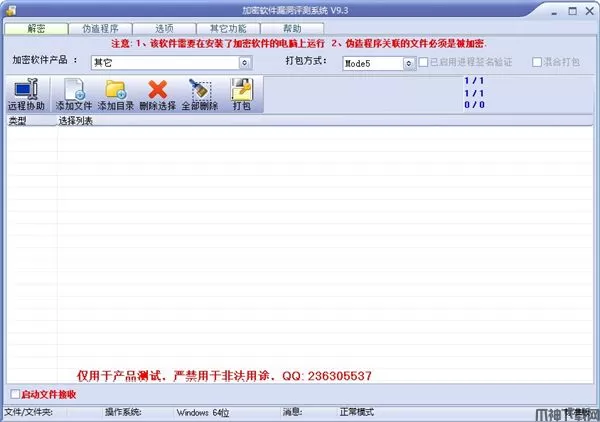Click the 文件/文件夹 status bar label
Image resolution: width=600 pixels, height=422 pixels.
point(28,412)
